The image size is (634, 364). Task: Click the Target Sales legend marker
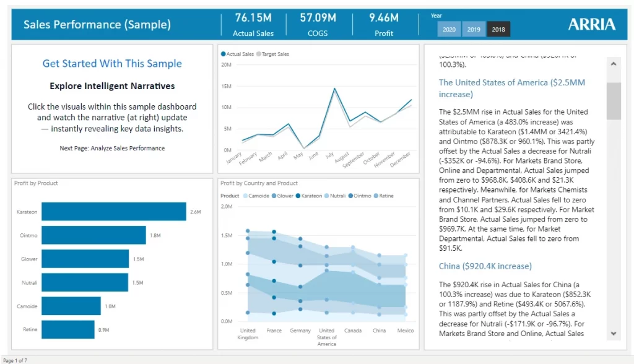point(259,54)
